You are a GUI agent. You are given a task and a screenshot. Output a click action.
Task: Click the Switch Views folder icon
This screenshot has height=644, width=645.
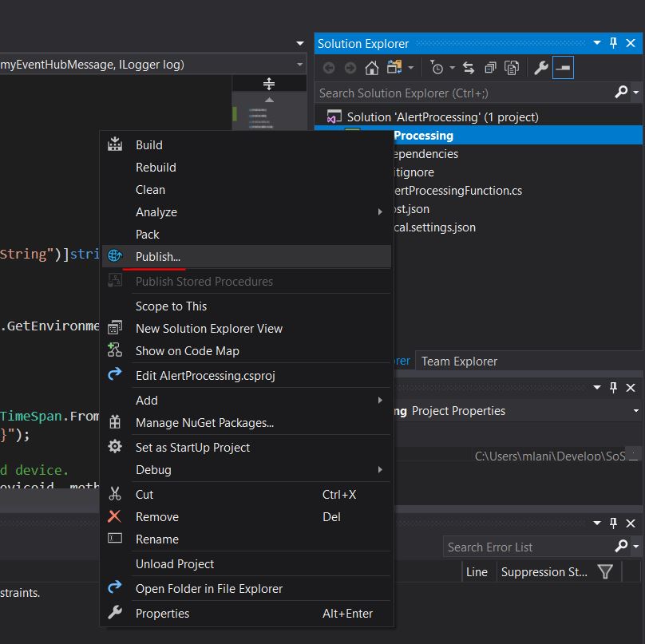pos(394,67)
